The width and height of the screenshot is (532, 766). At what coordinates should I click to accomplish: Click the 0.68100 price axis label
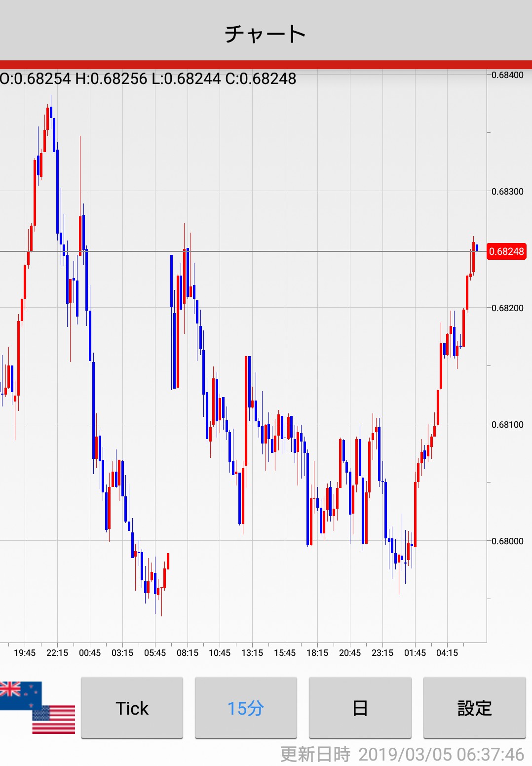tap(507, 424)
